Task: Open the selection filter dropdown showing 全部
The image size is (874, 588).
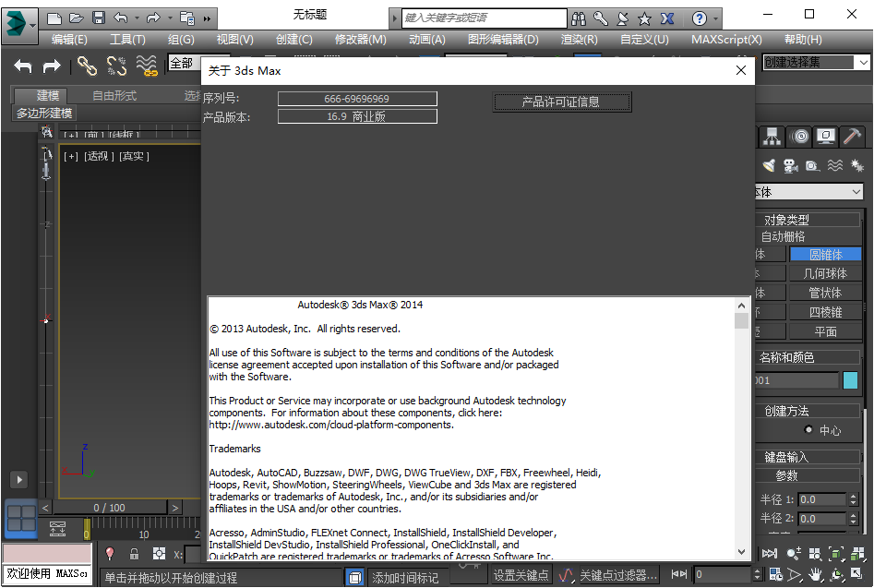Action: click(184, 64)
